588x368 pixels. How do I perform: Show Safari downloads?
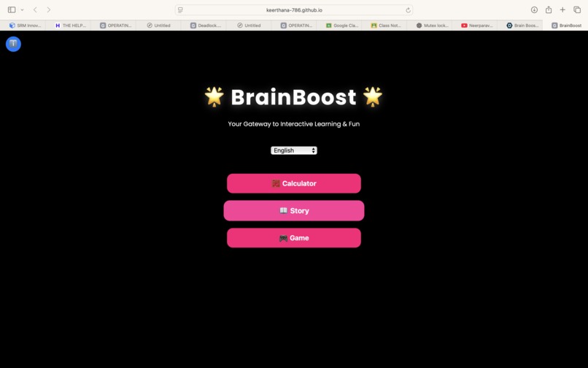point(534,9)
